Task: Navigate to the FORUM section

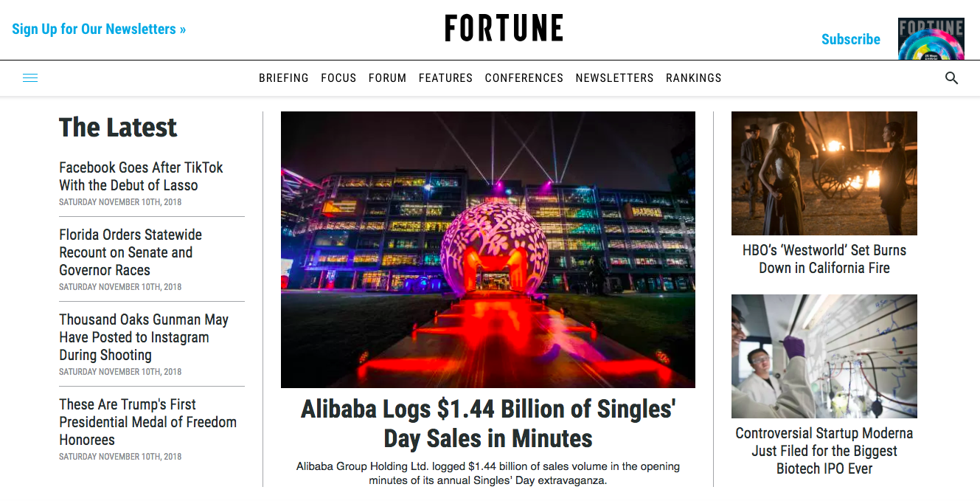Action: [x=387, y=77]
